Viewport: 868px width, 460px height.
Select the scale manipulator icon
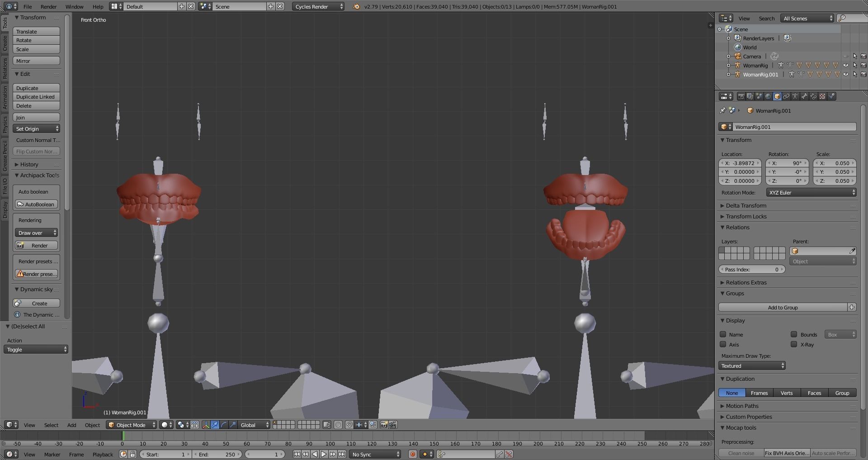point(233,425)
